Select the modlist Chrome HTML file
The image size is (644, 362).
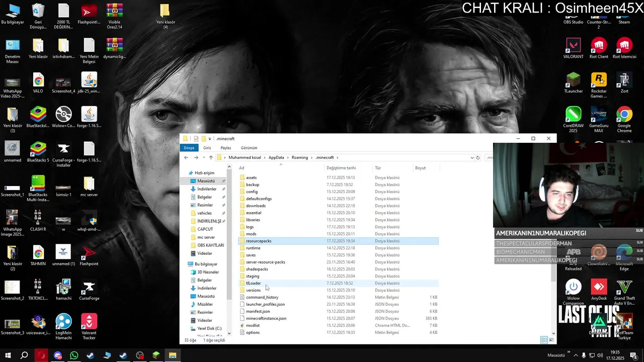(338, 325)
